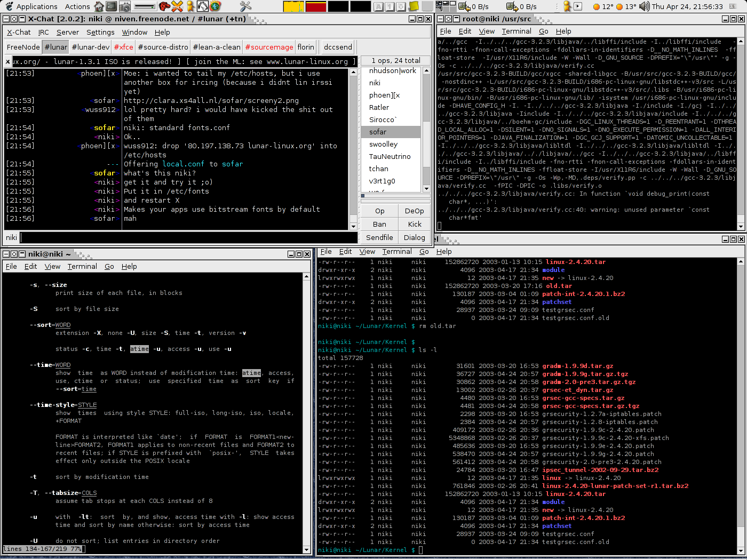Open the volume speaker applet

tap(644, 6)
